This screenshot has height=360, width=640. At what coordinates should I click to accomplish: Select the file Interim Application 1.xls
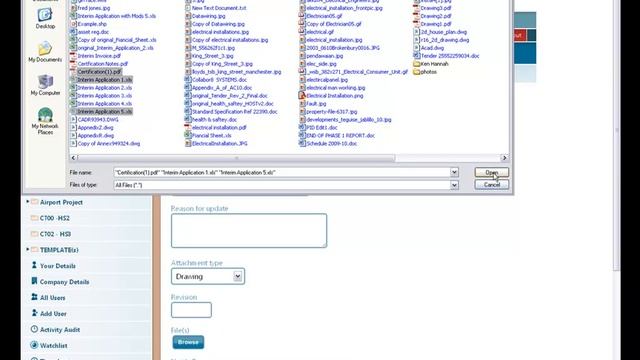click(104, 80)
